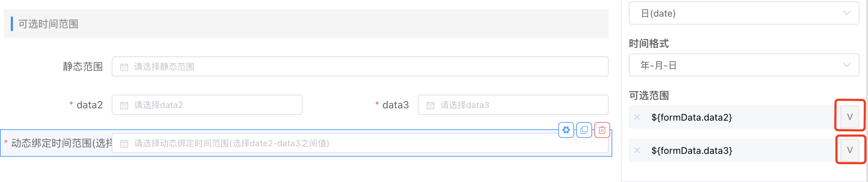Viewport: 868px width, 182px height.
Task: Click the copy icon on selected field
Action: (x=584, y=130)
